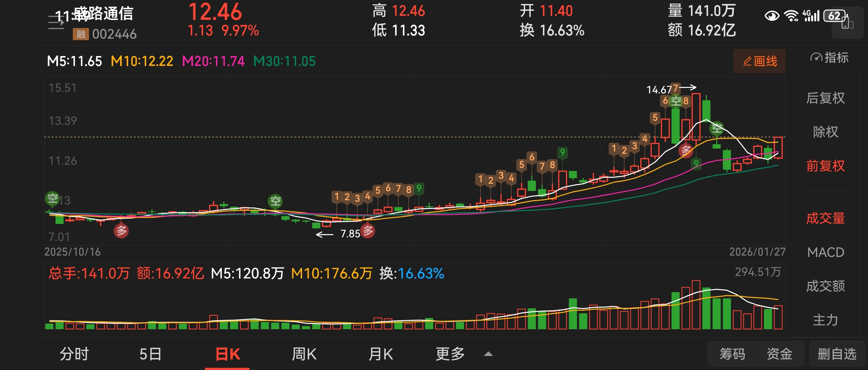The image size is (868, 370).
Task: Click the green 空 signal at chart left
Action: pyautogui.click(x=52, y=198)
